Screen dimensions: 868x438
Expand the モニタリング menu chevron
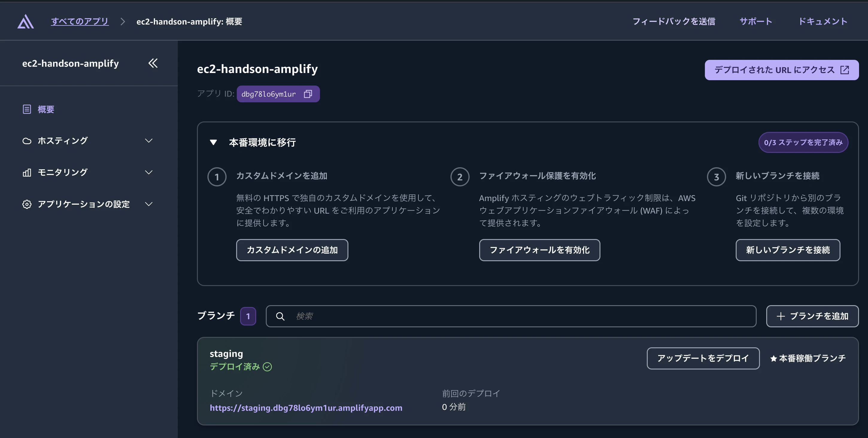pyautogui.click(x=148, y=173)
